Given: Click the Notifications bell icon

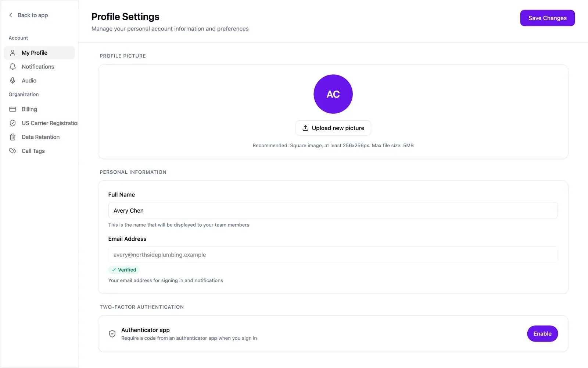Looking at the screenshot, I should [x=12, y=67].
